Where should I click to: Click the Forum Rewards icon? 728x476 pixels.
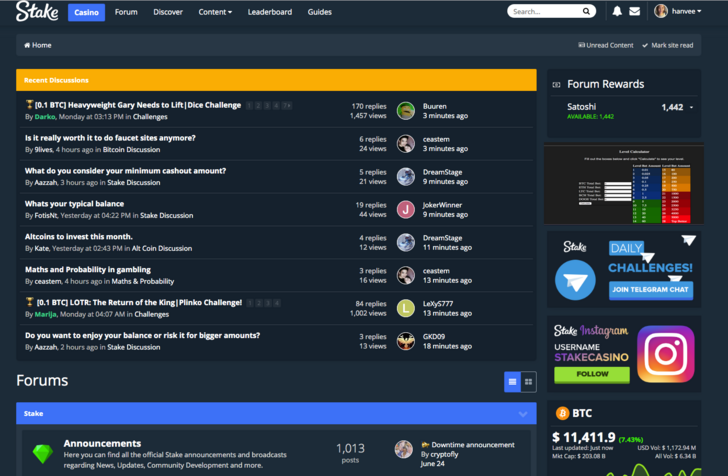pos(556,85)
